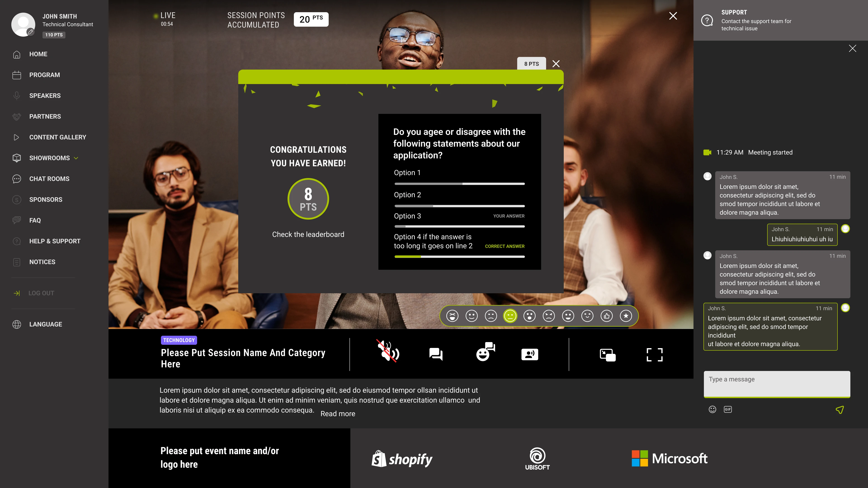Close the live video view
Screen dimensions: 868x488
point(673,16)
